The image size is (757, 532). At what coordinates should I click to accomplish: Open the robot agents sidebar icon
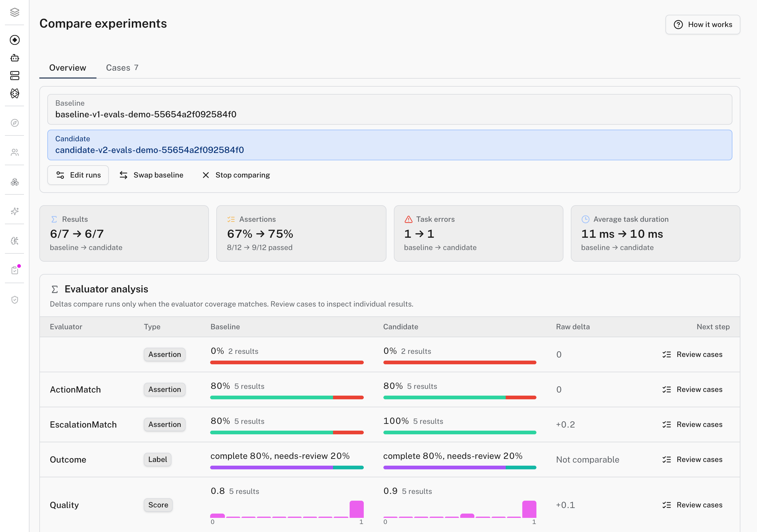pos(14,58)
